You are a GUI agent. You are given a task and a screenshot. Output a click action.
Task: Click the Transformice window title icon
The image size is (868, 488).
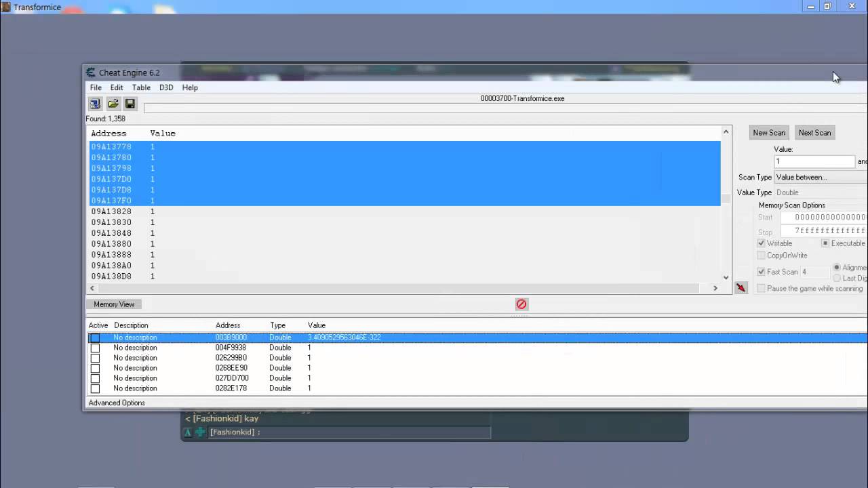tap(5, 7)
